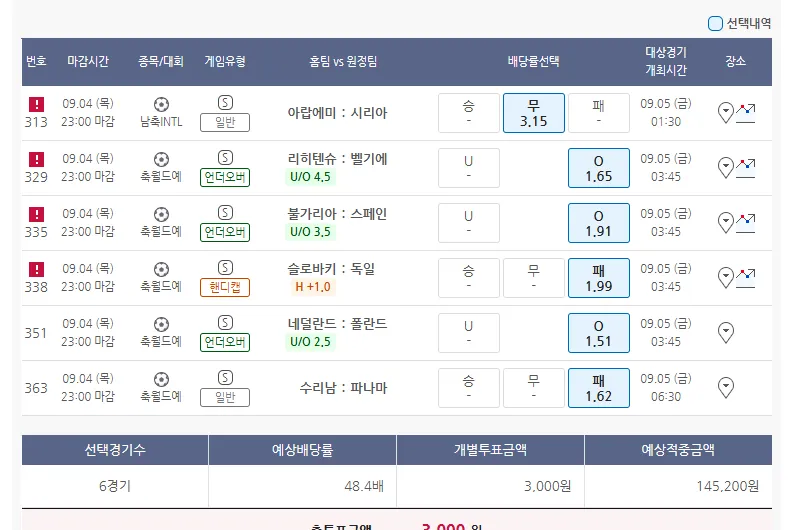Pick the 승 option for match 363
This screenshot has height=530, width=791.
tap(468, 388)
